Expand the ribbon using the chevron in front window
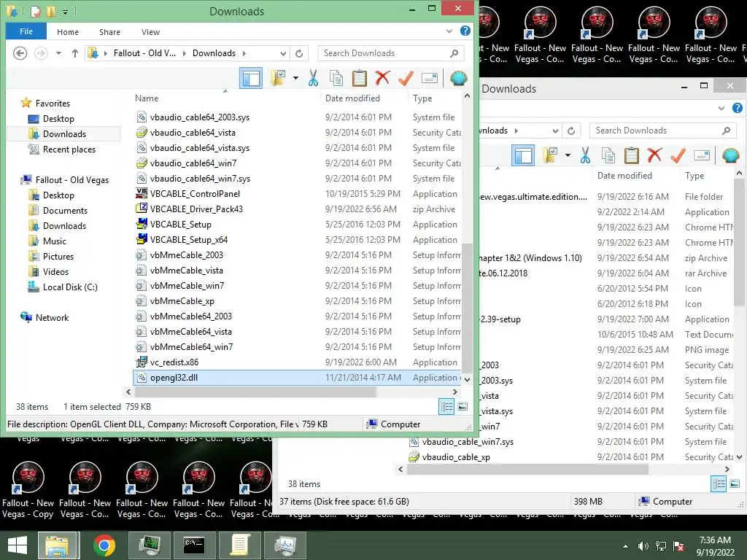 click(449, 31)
